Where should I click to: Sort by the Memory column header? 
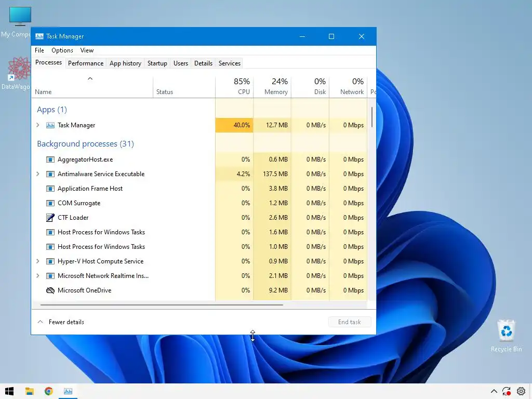272,87
